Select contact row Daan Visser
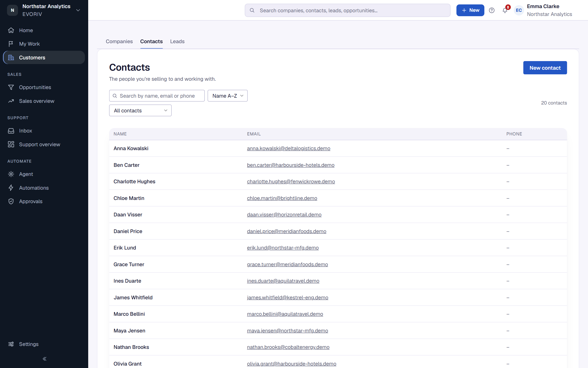The image size is (588, 368). (338, 215)
